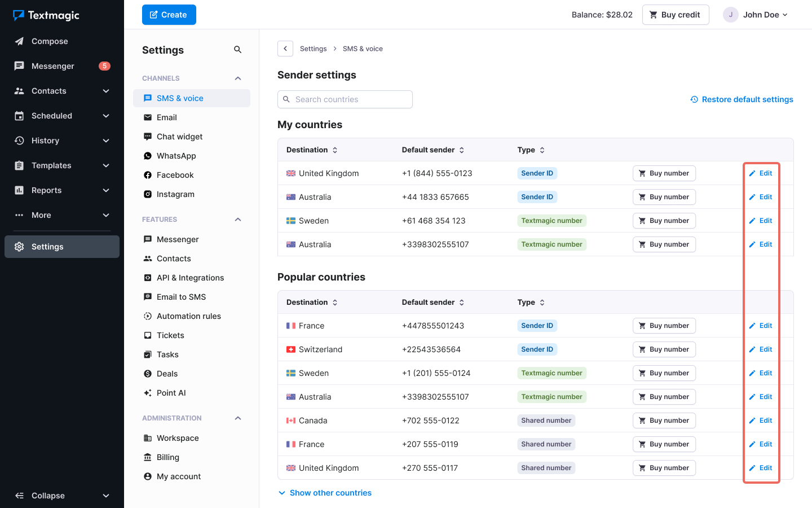Click the settings search magnifier icon
This screenshot has width=812, height=508.
(x=237, y=50)
